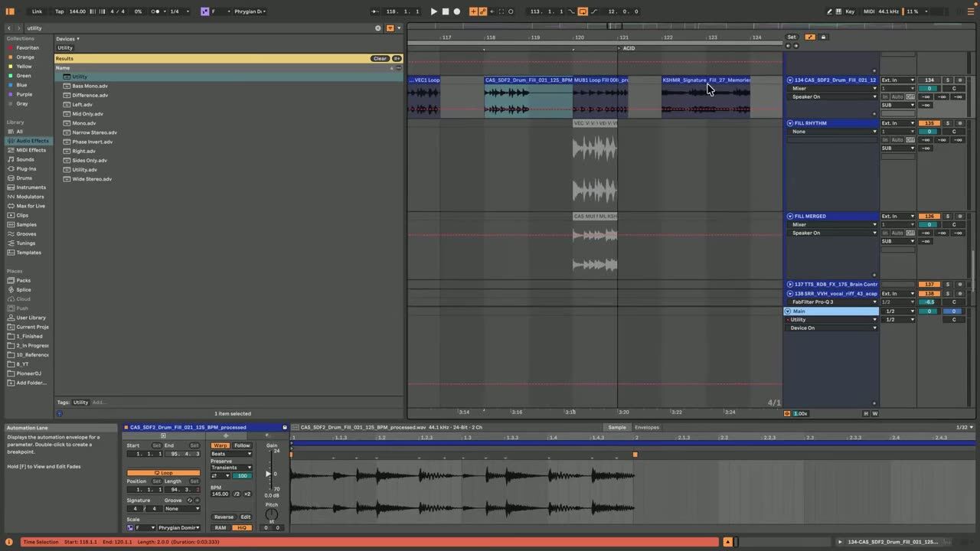Viewport: 980px width, 551px height.
Task: Toggle the metronome button
Action: click(156, 11)
